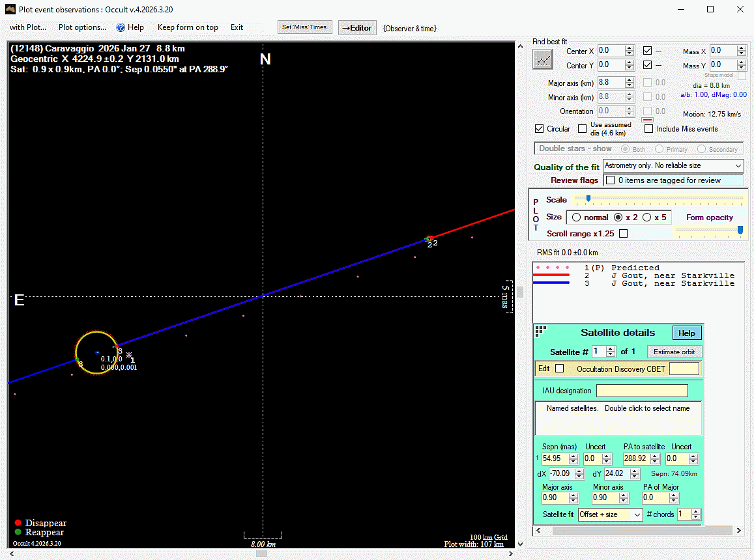The height and width of the screenshot is (560, 754).
Task: Click the satellite asterisk marker on plot
Action: [129, 355]
